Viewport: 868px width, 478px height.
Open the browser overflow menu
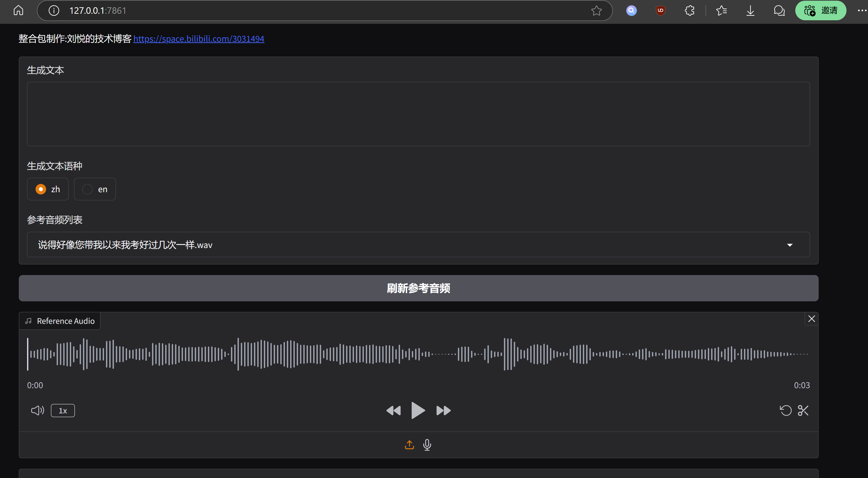[x=860, y=11]
